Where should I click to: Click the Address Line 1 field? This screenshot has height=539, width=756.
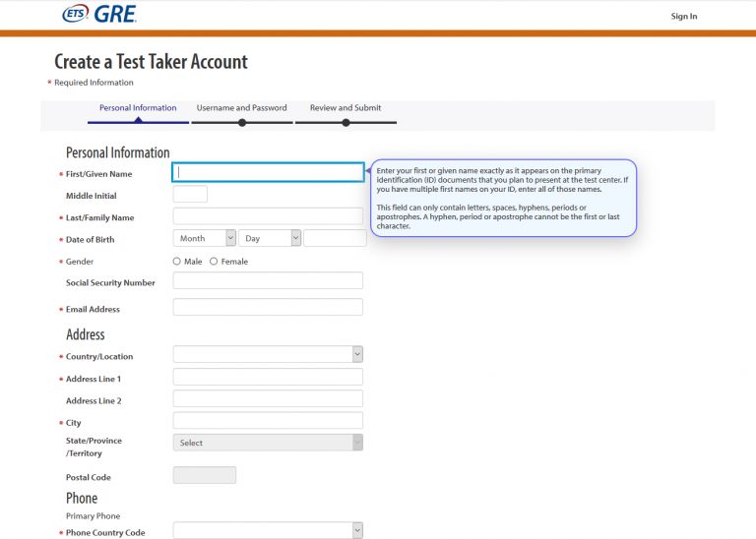268,377
